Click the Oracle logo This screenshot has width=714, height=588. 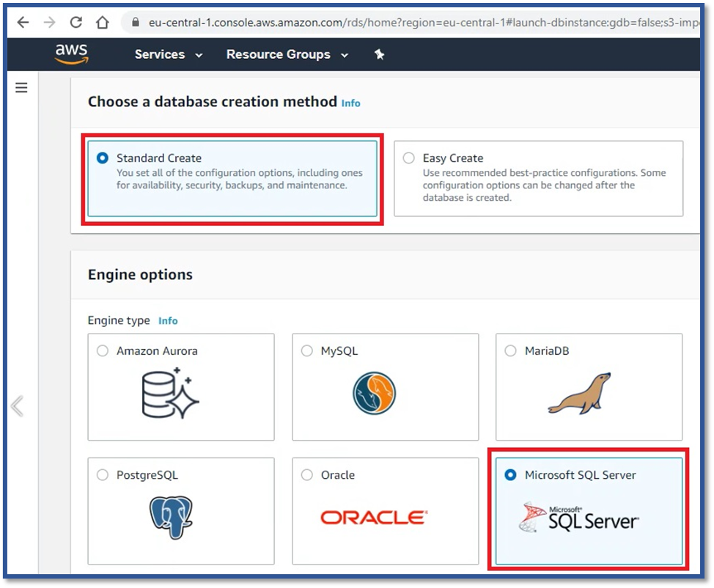pos(374,518)
